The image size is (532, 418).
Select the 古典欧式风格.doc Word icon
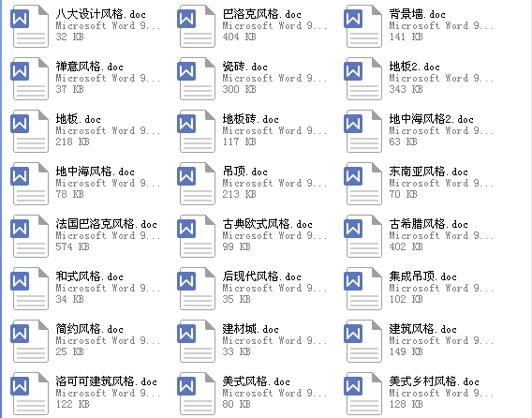(x=197, y=236)
